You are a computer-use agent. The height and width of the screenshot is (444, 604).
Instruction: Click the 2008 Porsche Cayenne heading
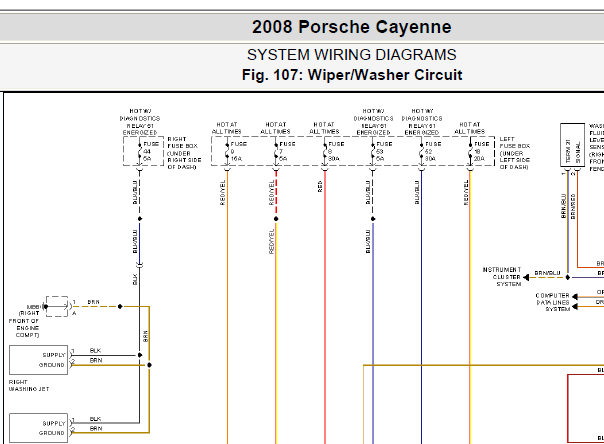point(351,27)
